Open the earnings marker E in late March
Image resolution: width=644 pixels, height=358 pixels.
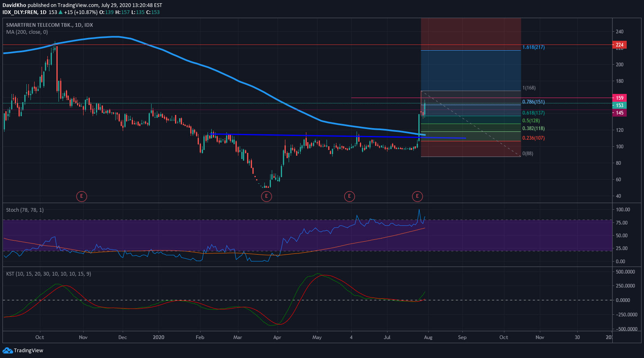point(266,196)
